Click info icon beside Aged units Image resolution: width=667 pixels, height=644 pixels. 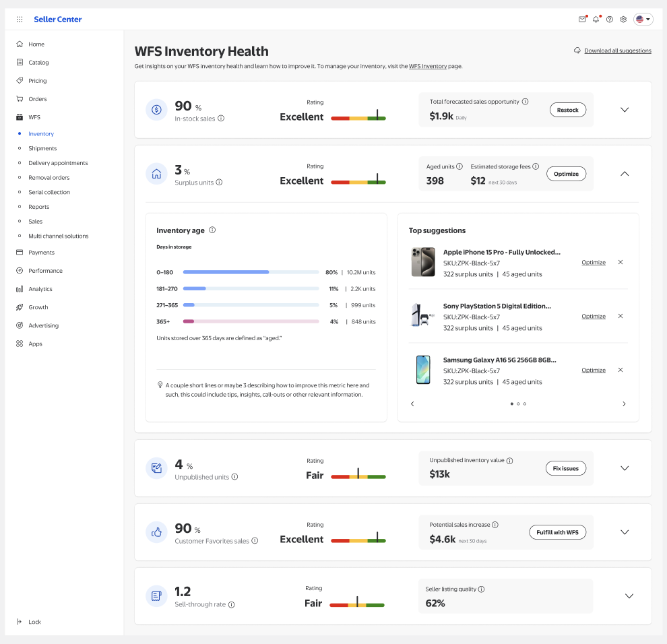pos(459,166)
